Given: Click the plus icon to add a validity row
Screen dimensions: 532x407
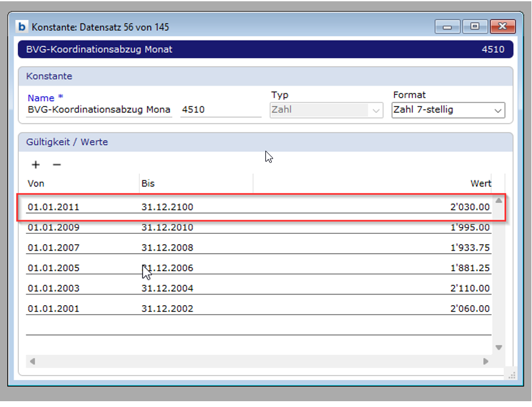Looking at the screenshot, I should tap(35, 165).
